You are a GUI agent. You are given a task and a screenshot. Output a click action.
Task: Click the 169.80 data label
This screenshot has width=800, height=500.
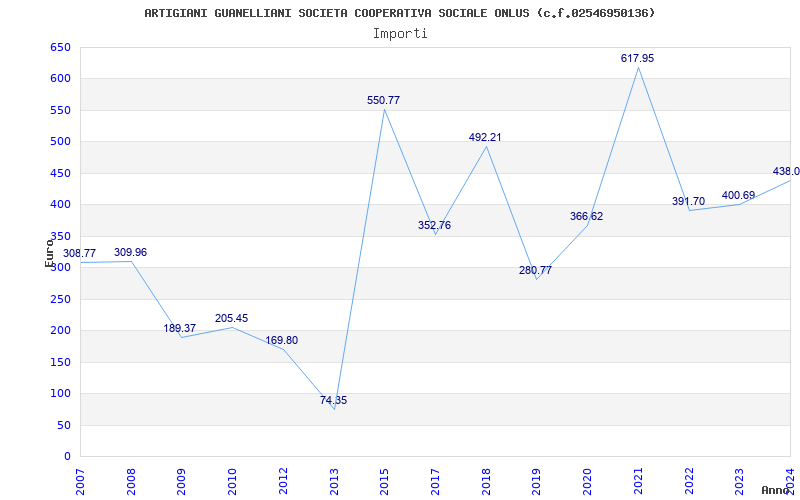click(281, 341)
